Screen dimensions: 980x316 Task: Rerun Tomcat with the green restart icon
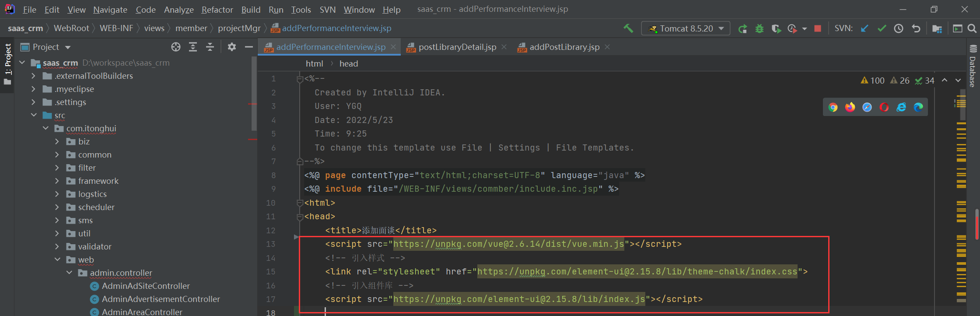point(742,29)
